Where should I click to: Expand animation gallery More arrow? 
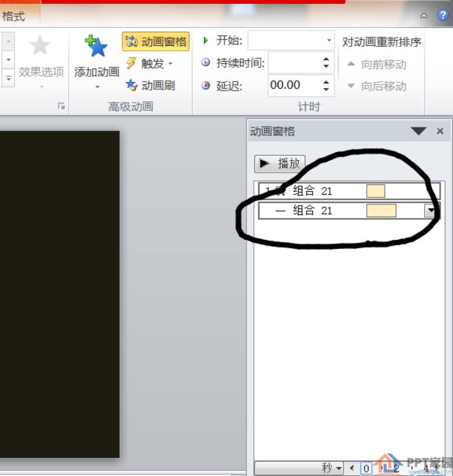tap(8, 78)
